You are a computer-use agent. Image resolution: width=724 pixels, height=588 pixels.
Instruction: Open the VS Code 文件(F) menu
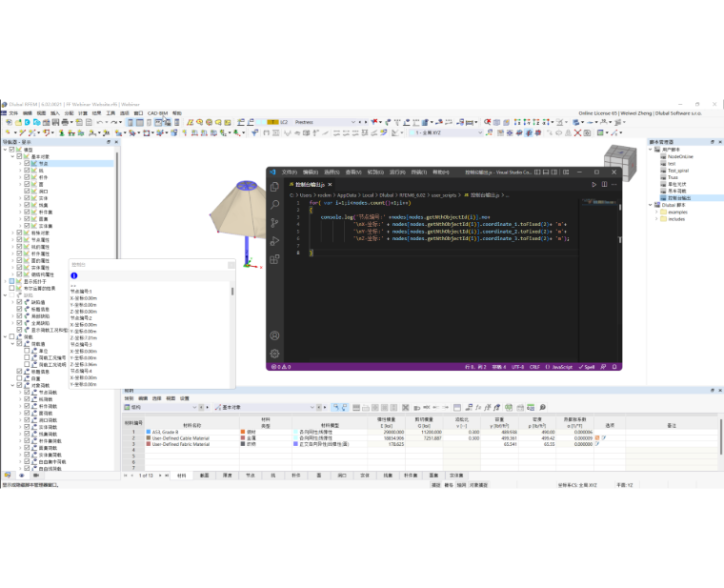[290, 172]
